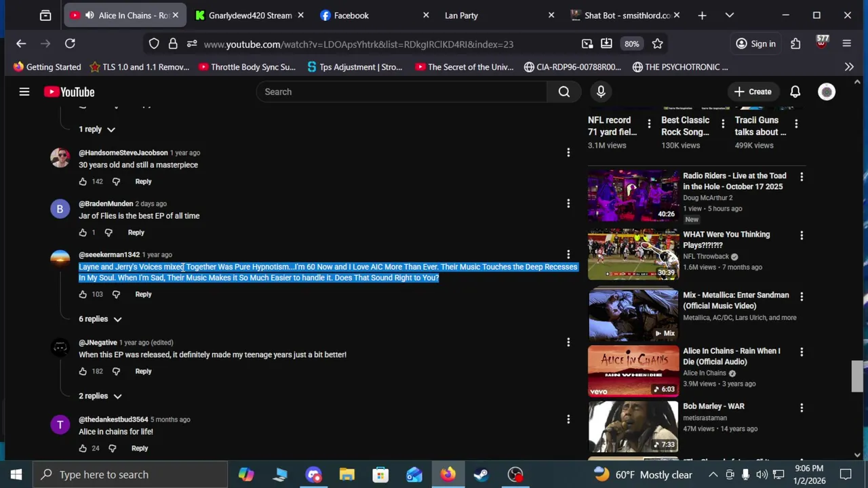Open action menu for BradenMunden comment
The image size is (868, 488).
click(568, 203)
